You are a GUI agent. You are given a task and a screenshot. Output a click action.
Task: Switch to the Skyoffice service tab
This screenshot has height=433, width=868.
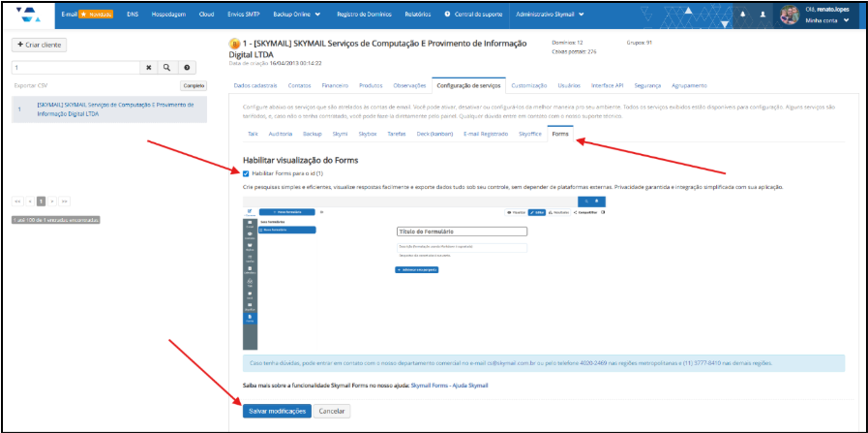pos(529,133)
